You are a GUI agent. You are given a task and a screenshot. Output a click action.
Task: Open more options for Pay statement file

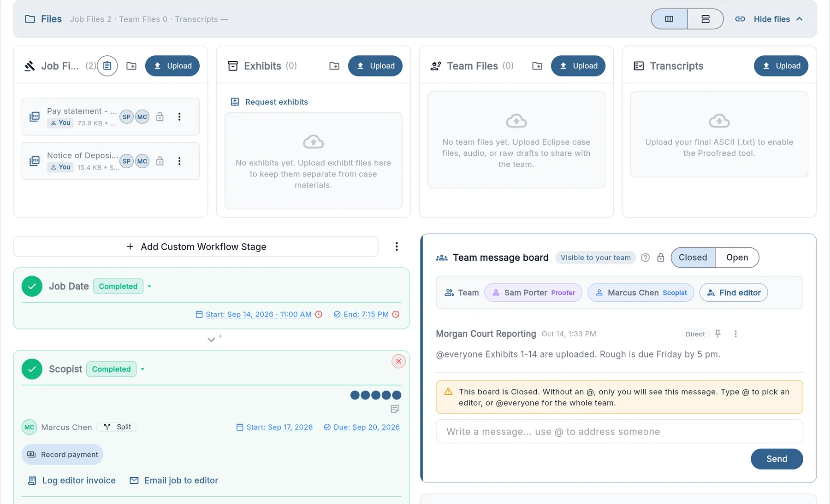(x=179, y=117)
